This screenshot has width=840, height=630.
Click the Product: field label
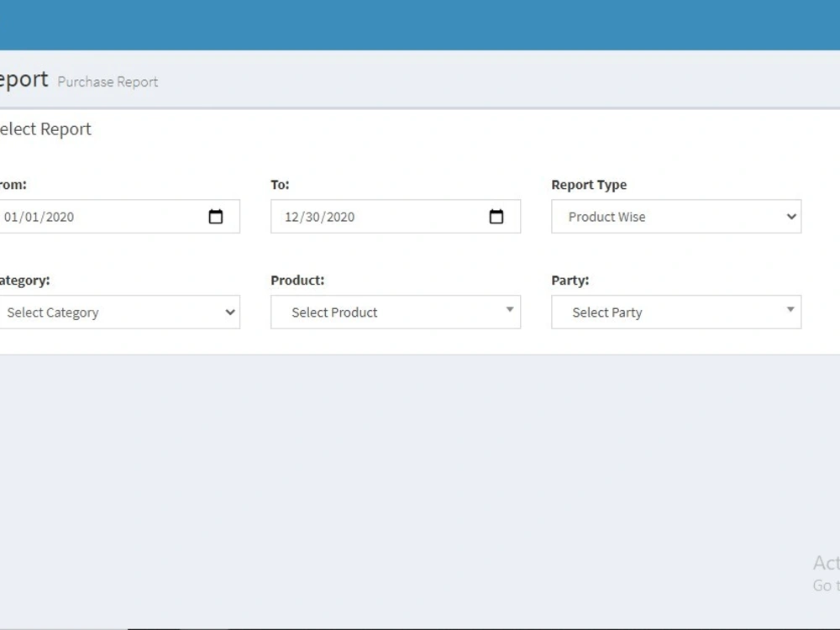[x=297, y=281]
